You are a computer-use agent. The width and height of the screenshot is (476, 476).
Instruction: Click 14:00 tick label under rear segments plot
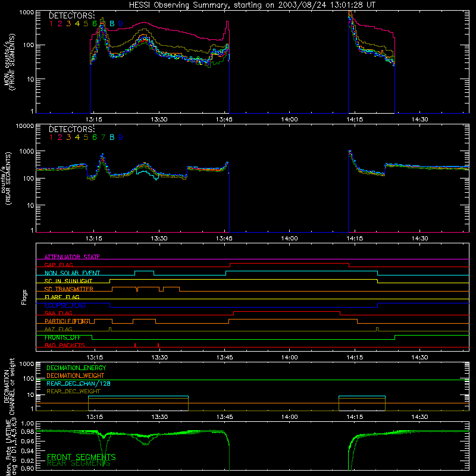[x=289, y=239]
